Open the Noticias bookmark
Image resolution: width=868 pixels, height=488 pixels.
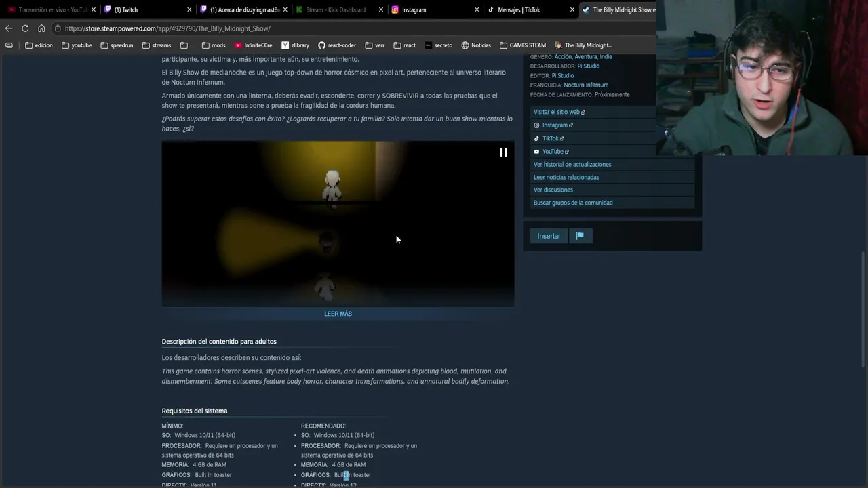(476, 45)
